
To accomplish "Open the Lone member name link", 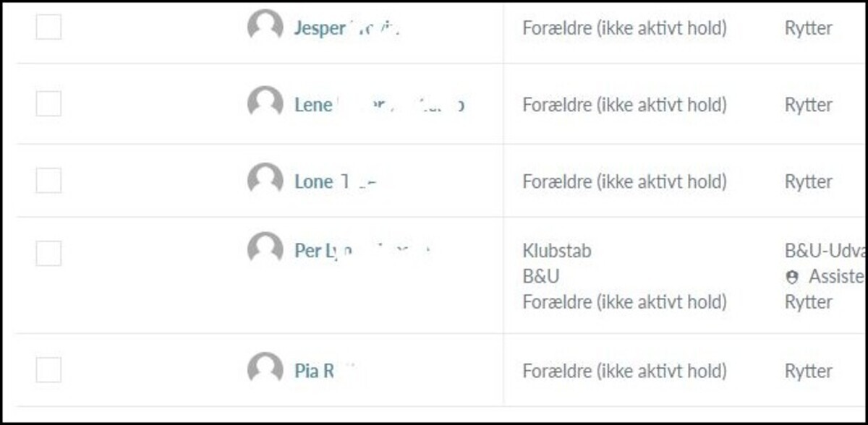I will 335,182.
